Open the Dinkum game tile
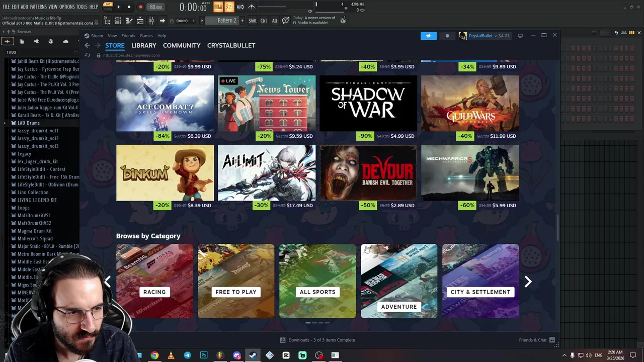644x362 pixels. click(x=165, y=172)
